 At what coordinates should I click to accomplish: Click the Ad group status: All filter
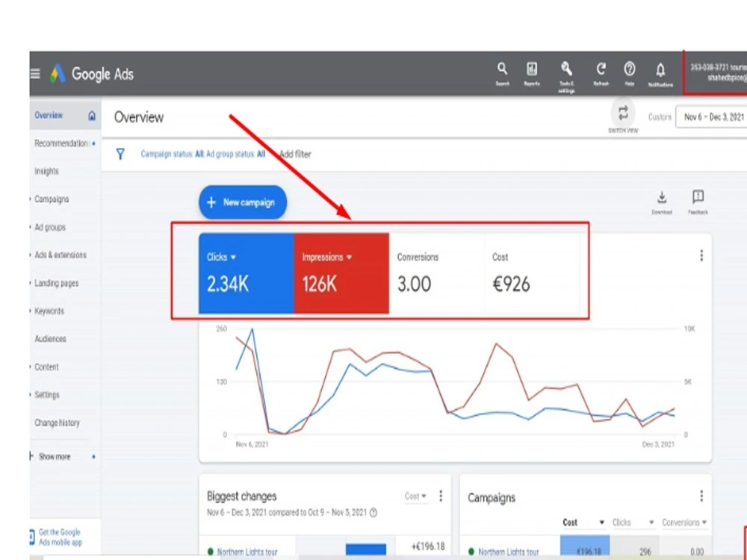[x=236, y=154]
